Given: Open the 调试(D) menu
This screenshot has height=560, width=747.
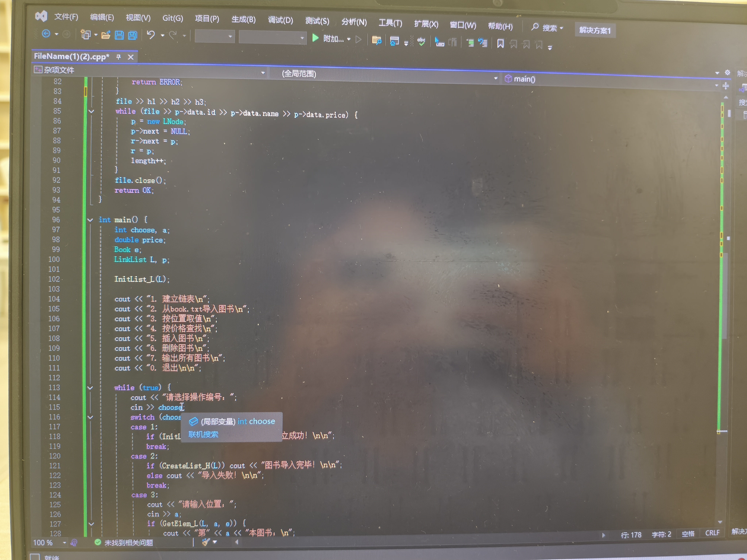Looking at the screenshot, I should pyautogui.click(x=280, y=20).
